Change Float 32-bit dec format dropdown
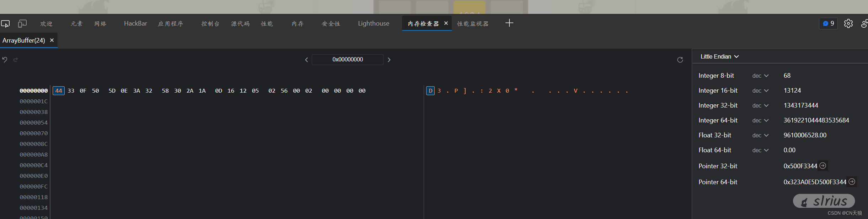Image resolution: width=868 pixels, height=219 pixels. [760, 136]
